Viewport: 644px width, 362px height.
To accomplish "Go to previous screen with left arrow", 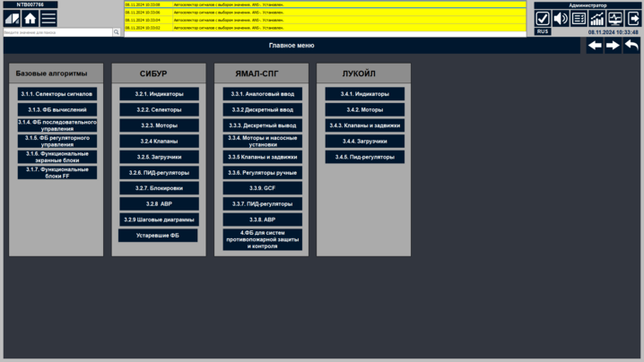I will 595,46.
